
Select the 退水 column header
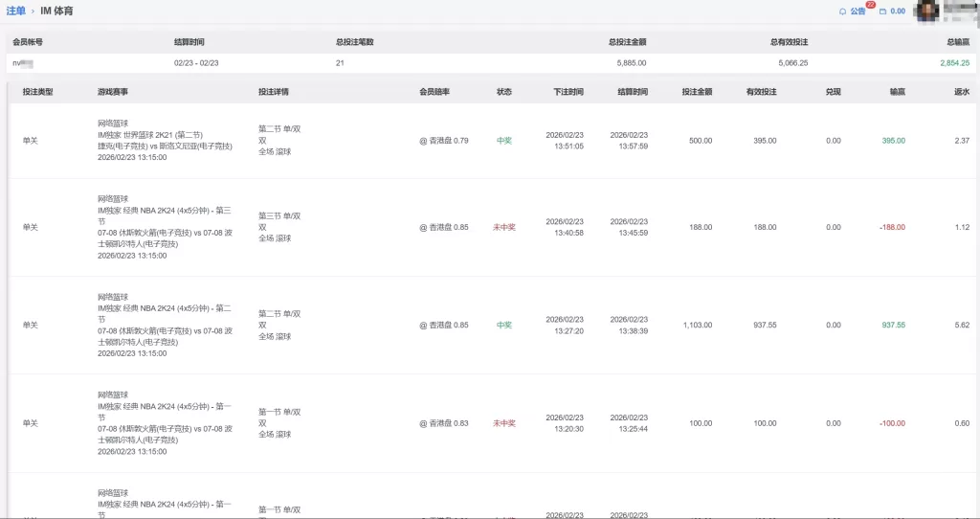point(961,92)
